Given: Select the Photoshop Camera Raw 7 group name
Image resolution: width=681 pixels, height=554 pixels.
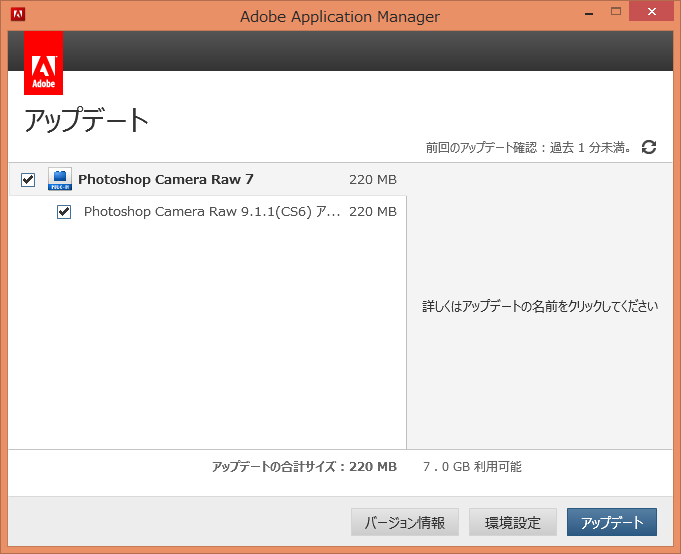Looking at the screenshot, I should point(166,180).
